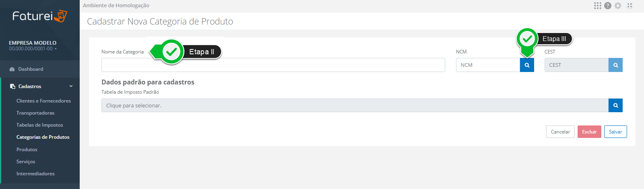This screenshot has width=644, height=189.
Task: Collapse the Cadastros menu chevron
Action: [x=71, y=86]
